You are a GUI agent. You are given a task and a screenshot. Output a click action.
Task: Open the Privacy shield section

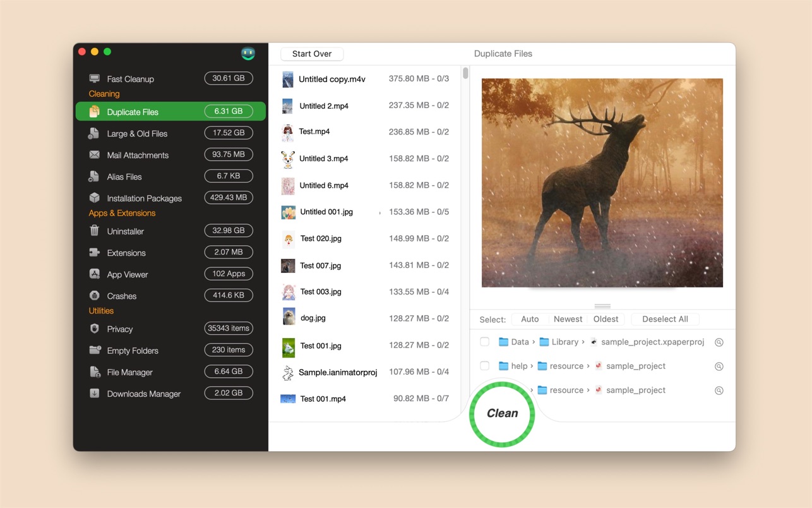pyautogui.click(x=94, y=329)
